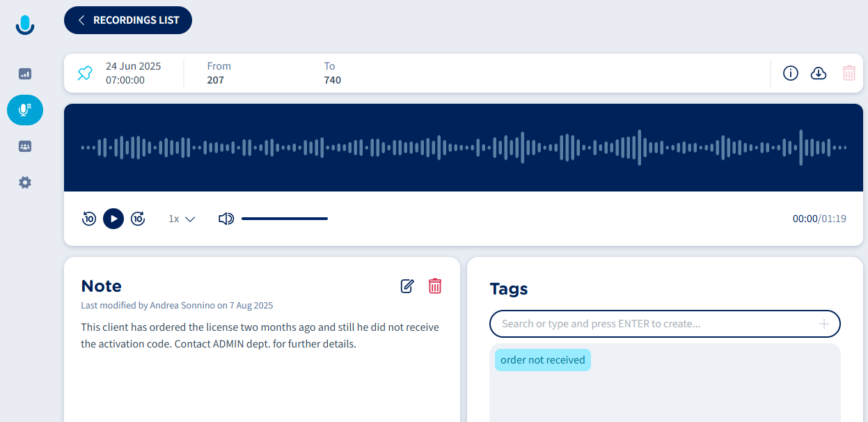The width and height of the screenshot is (868, 422).
Task: Open the users group sidebar icon
Action: (x=25, y=146)
